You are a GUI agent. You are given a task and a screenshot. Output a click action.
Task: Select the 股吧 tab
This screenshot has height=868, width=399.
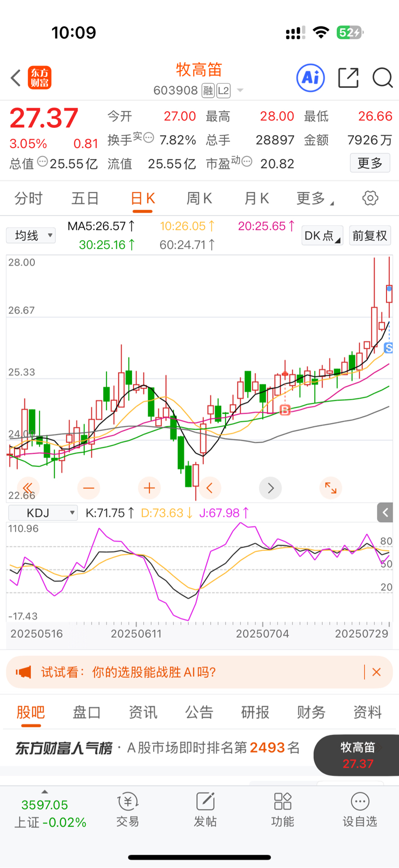31,712
